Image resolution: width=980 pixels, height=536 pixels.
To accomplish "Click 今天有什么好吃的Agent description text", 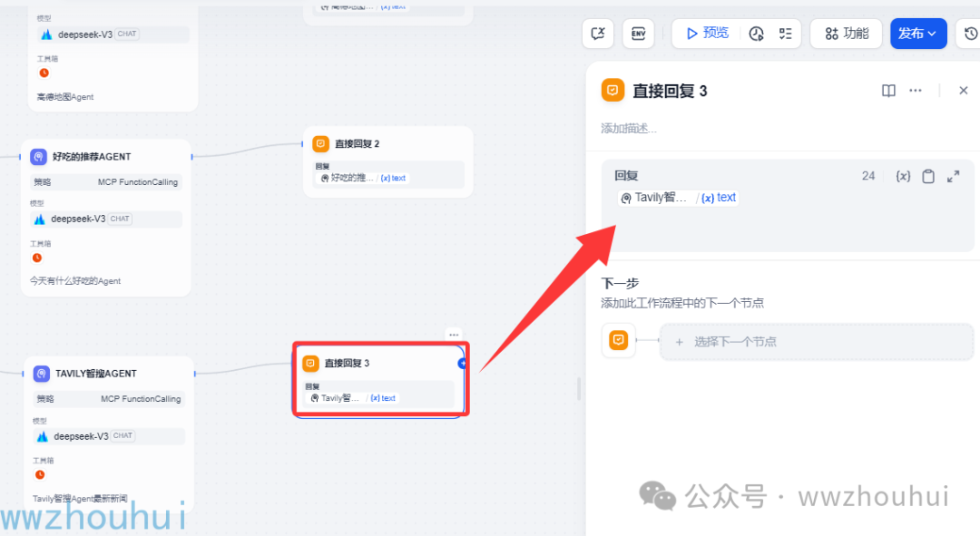I will (x=75, y=281).
